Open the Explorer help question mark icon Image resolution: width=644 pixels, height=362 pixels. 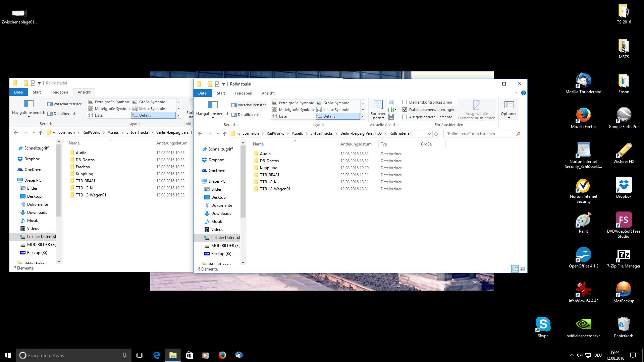click(x=524, y=93)
